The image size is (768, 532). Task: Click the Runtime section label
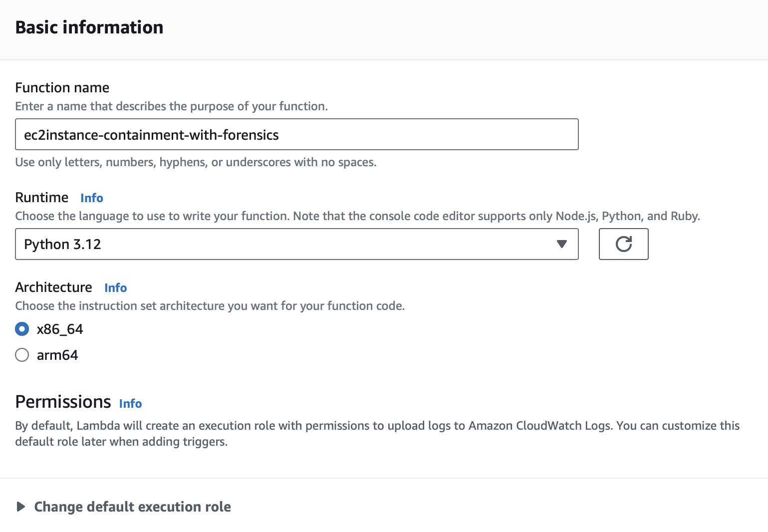[x=42, y=198]
